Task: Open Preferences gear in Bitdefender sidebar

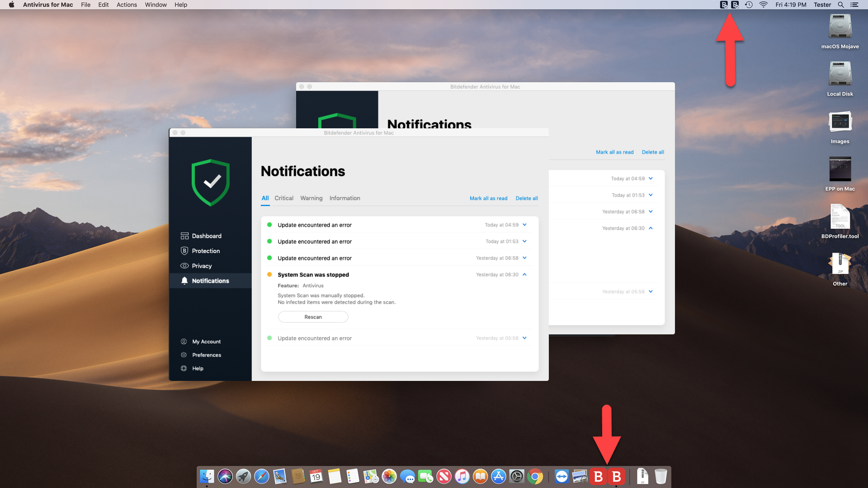Action: (206, 355)
